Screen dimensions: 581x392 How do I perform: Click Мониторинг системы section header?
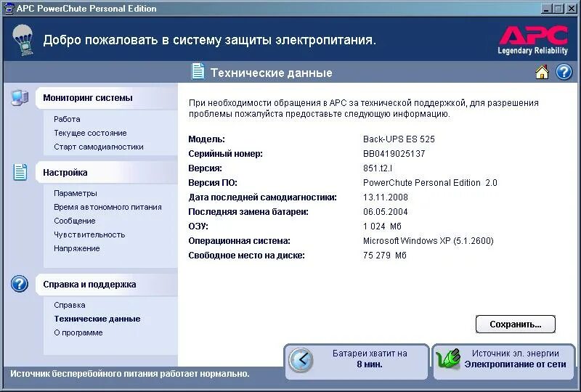(106, 98)
